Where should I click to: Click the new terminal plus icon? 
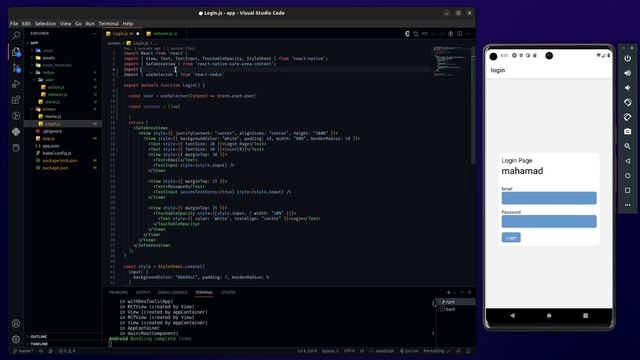(x=449, y=292)
